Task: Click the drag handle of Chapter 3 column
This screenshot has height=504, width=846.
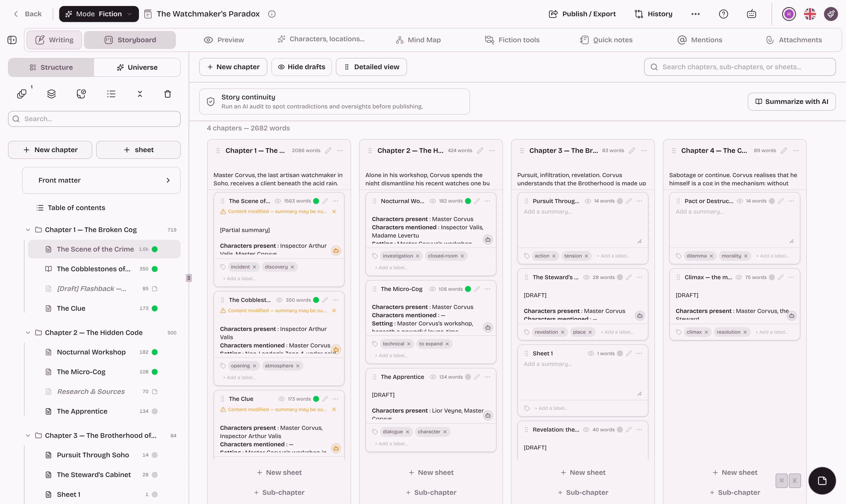Action: 522,150
